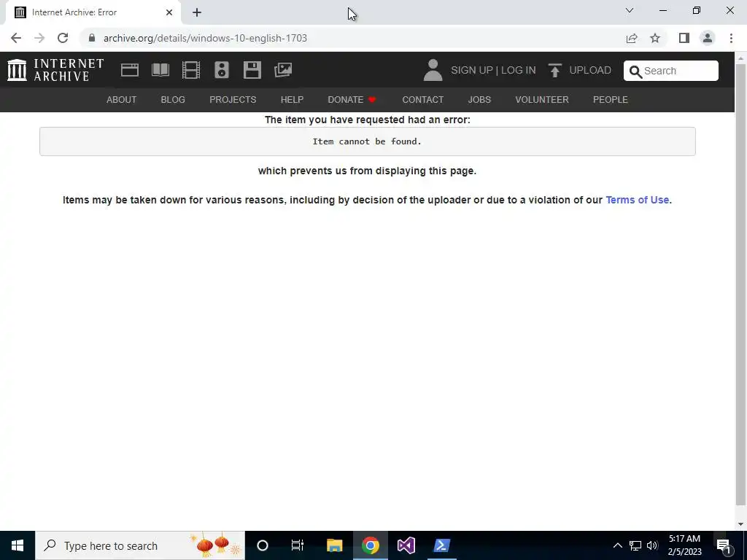Open the VOLUNTEER menu item
Image resolution: width=747 pixels, height=560 pixels.
[x=542, y=99]
